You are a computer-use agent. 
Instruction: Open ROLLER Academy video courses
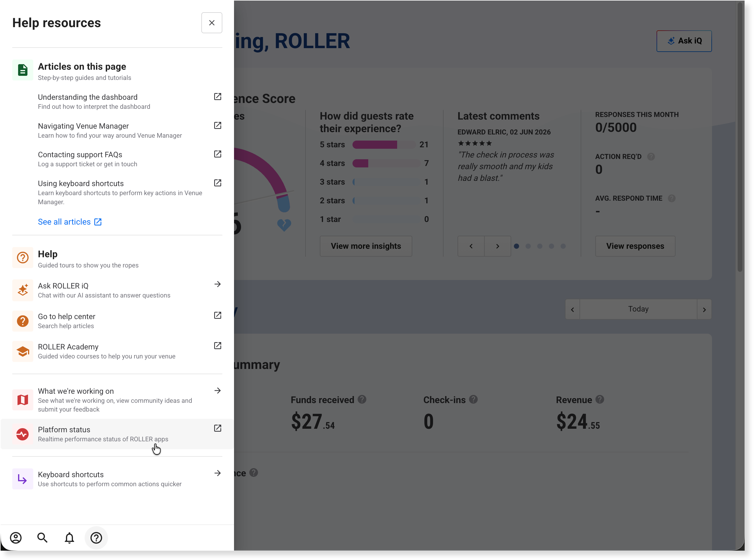117,351
